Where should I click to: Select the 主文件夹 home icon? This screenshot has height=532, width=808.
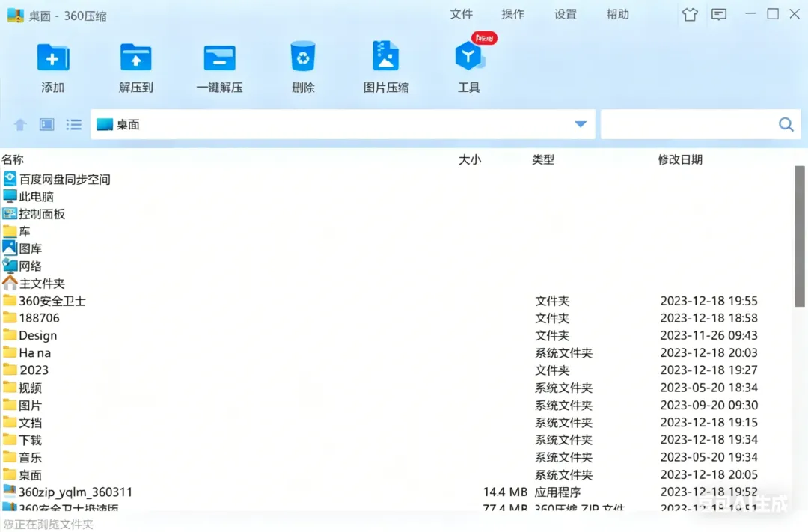coord(10,283)
